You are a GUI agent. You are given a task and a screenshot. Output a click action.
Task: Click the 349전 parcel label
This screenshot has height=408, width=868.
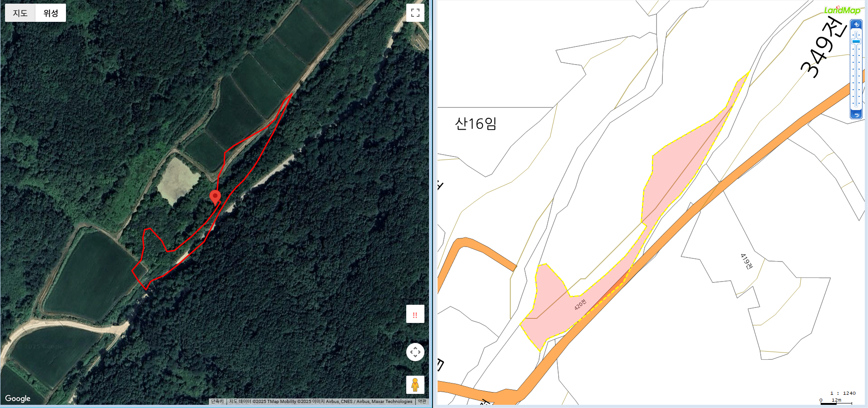(x=823, y=47)
